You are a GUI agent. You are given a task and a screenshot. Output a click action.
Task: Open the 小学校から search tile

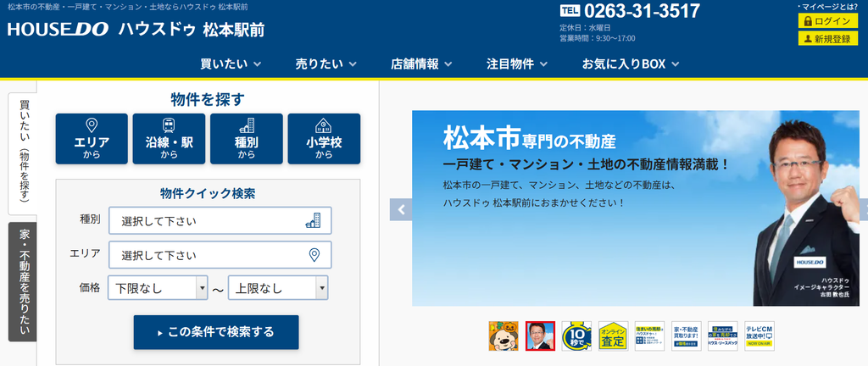[x=324, y=139]
